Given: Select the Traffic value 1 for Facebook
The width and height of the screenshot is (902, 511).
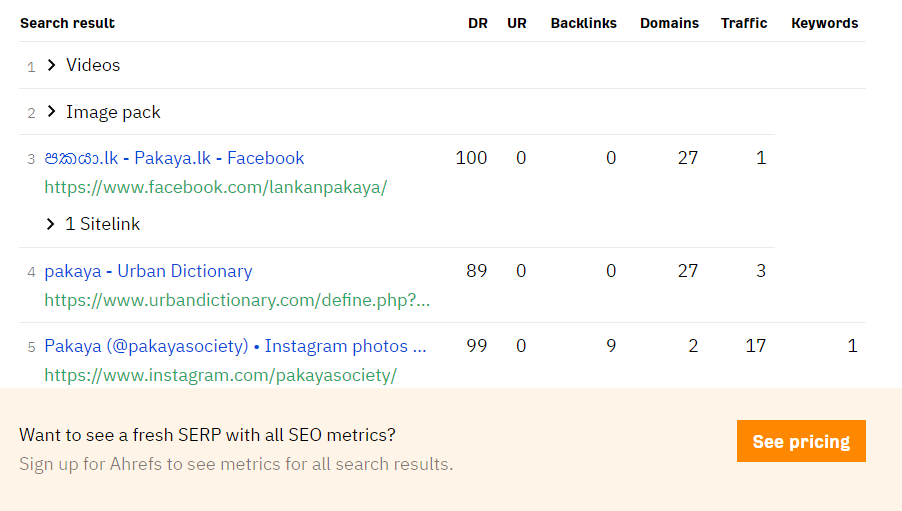Looking at the screenshot, I should [x=760, y=158].
